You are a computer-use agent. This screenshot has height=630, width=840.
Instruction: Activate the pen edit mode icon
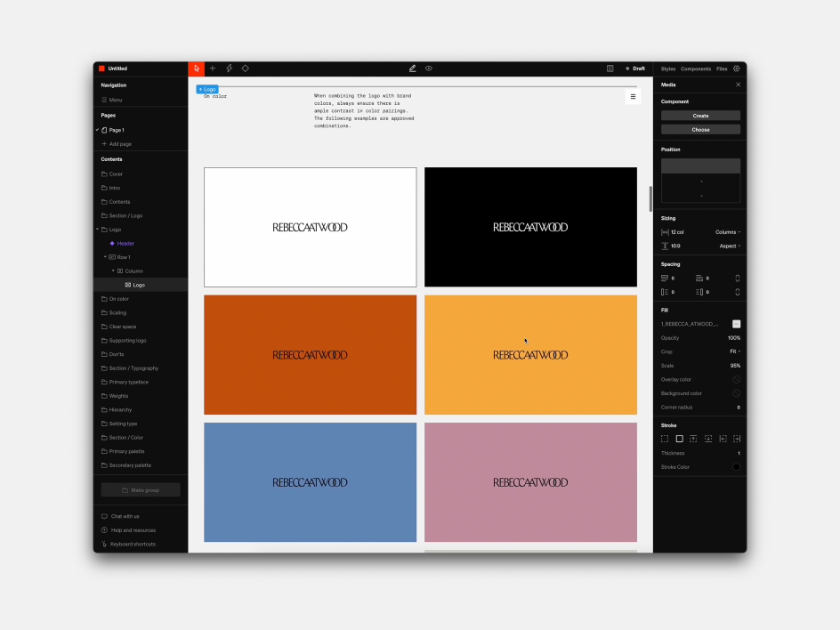point(413,69)
